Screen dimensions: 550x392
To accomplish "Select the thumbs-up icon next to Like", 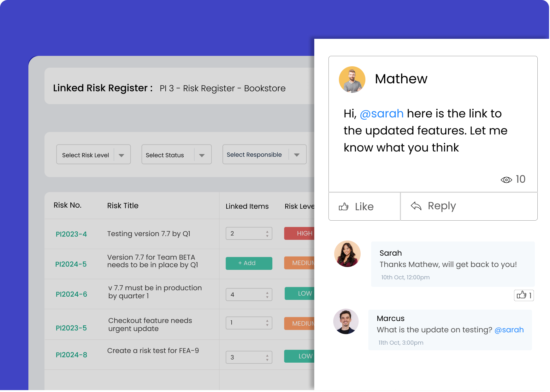I will click(x=344, y=206).
